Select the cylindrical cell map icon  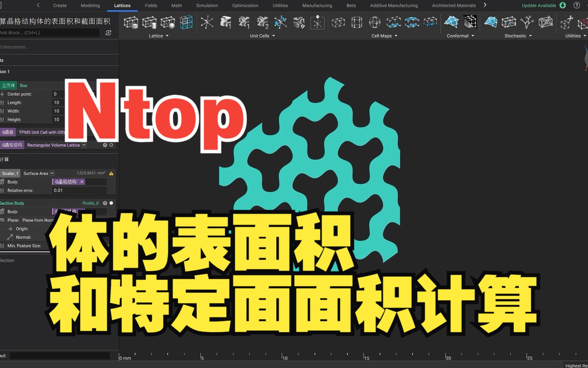[x=357, y=22]
